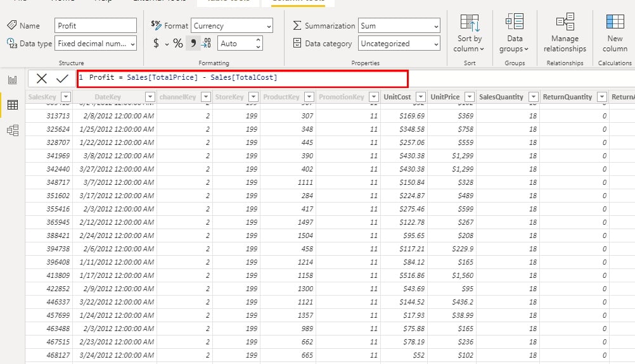Viewport: 635px width, 364px height.
Task: Increase decimal places with up arrow
Action: pyautogui.click(x=258, y=40)
